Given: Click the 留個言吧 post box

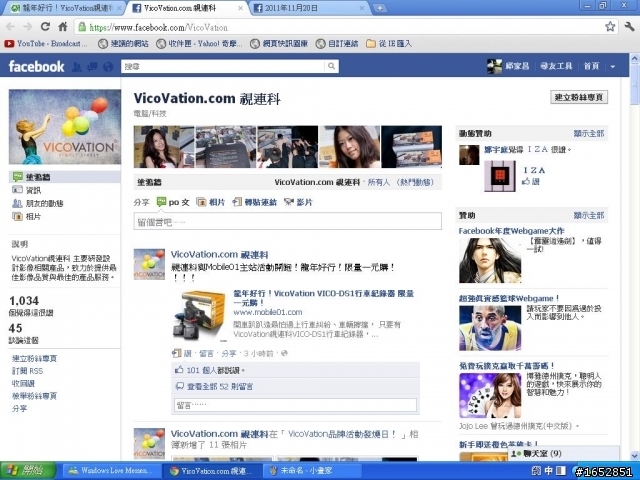Looking at the screenshot, I should [x=287, y=221].
